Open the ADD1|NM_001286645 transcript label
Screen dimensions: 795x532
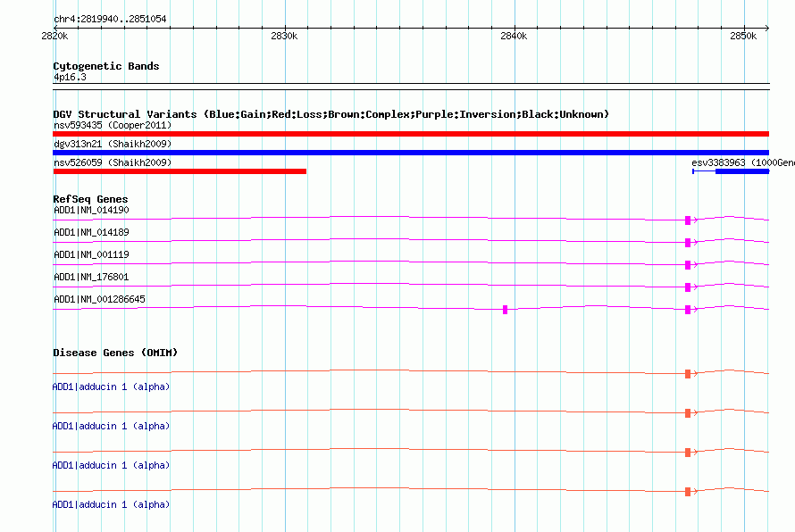click(99, 299)
